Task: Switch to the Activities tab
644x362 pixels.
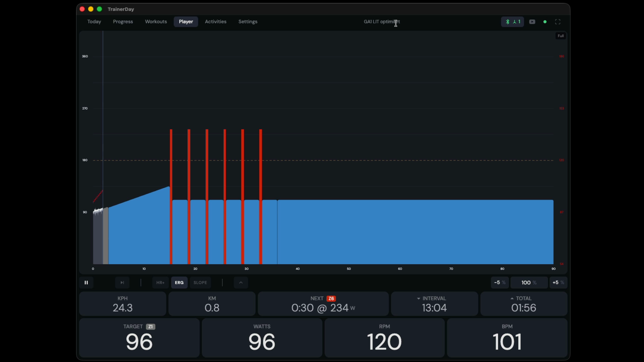Action: tap(215, 21)
